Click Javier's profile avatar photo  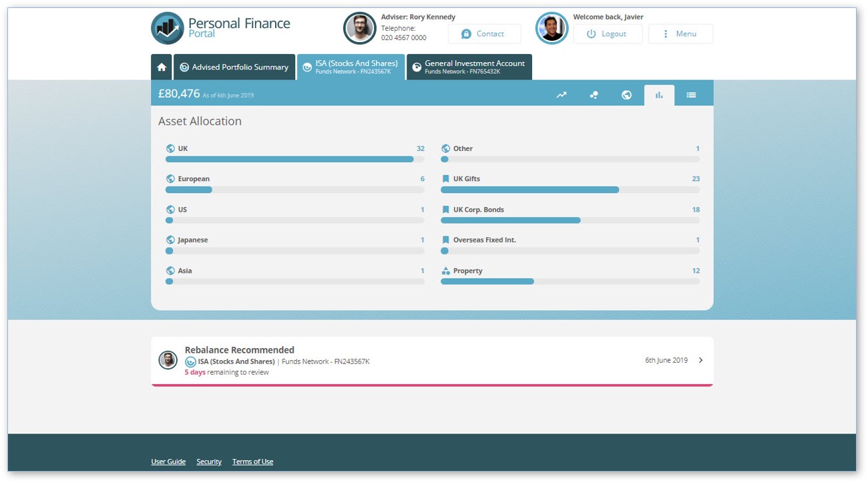pos(552,28)
